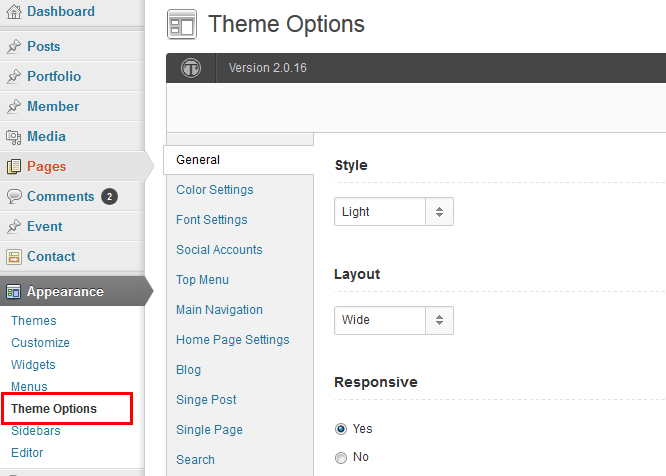Click the Media icon in sidebar
666x476 pixels.
pos(14,137)
